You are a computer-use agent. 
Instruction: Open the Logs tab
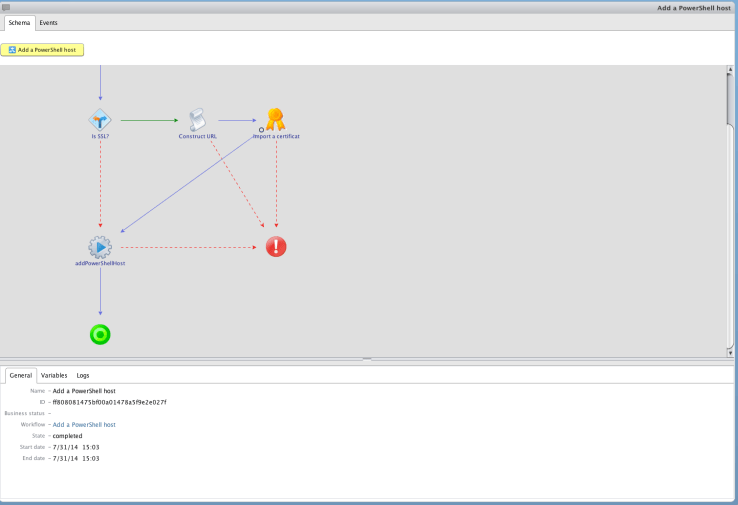click(83, 375)
